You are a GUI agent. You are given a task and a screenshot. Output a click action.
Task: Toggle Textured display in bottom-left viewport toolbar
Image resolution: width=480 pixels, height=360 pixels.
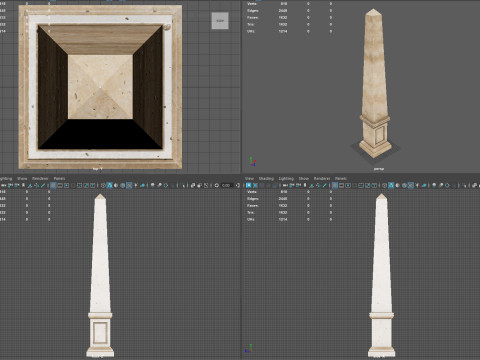point(129,185)
